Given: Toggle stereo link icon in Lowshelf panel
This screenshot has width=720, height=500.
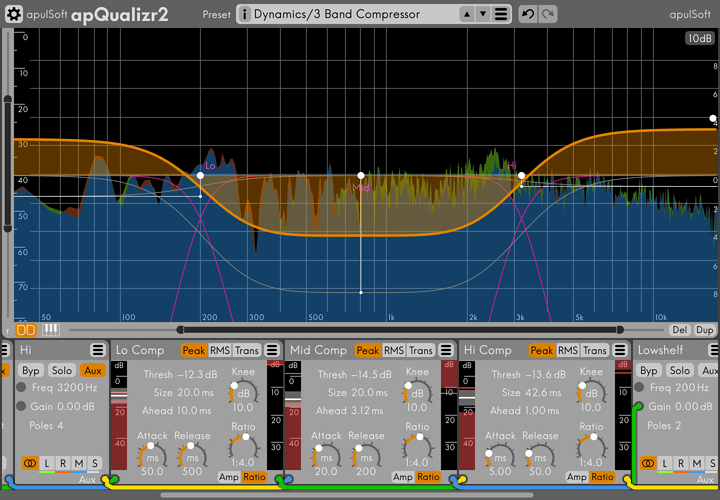Looking at the screenshot, I should 648,463.
